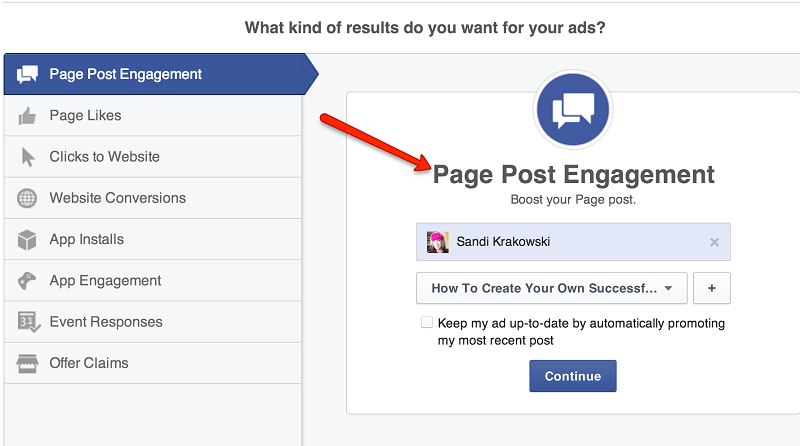
Task: Open the post selection dropdown
Action: [x=551, y=288]
